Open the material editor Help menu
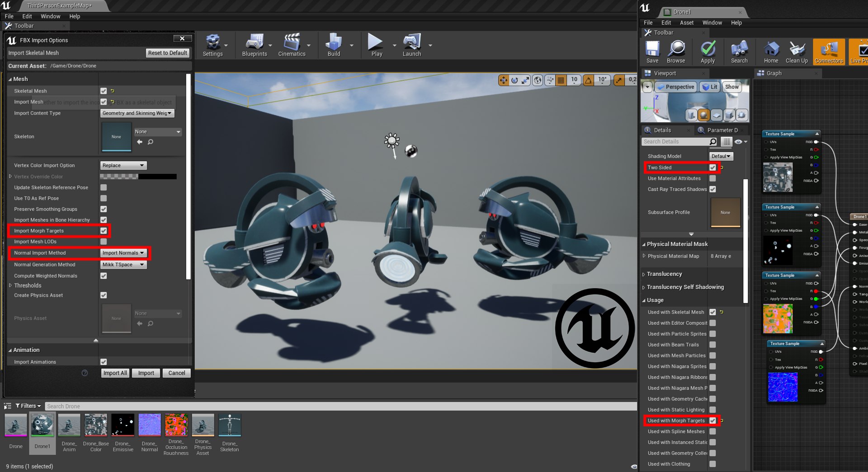Screen dimensions: 868x472 (x=736, y=23)
